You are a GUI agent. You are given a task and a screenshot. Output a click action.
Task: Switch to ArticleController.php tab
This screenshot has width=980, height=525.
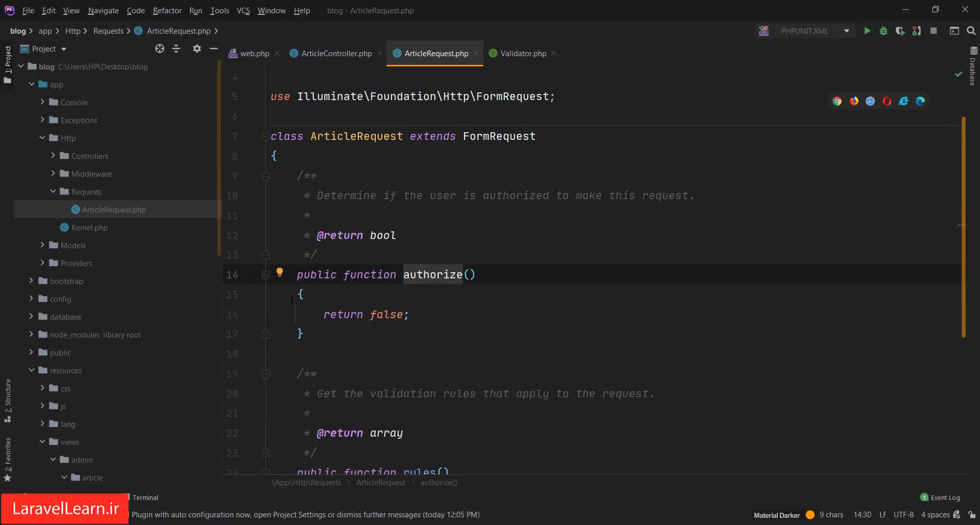(x=336, y=53)
